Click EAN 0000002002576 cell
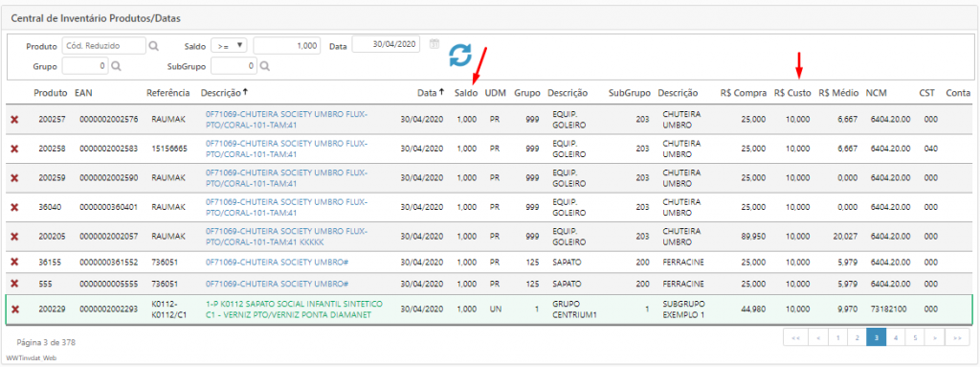This screenshot has height=367, width=980. click(x=109, y=119)
